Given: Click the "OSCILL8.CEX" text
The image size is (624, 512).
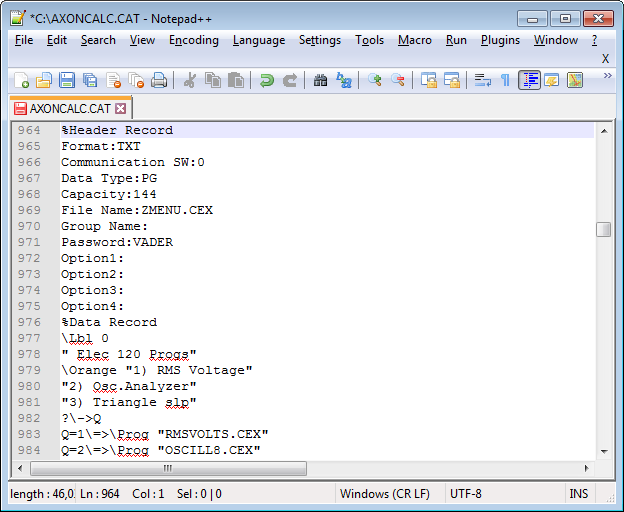Looking at the screenshot, I should click(x=209, y=450).
